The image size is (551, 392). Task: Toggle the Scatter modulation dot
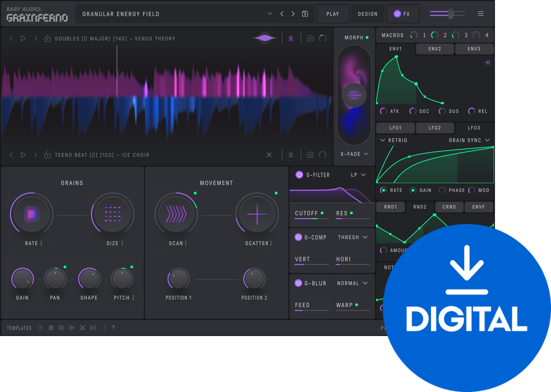coord(276,193)
